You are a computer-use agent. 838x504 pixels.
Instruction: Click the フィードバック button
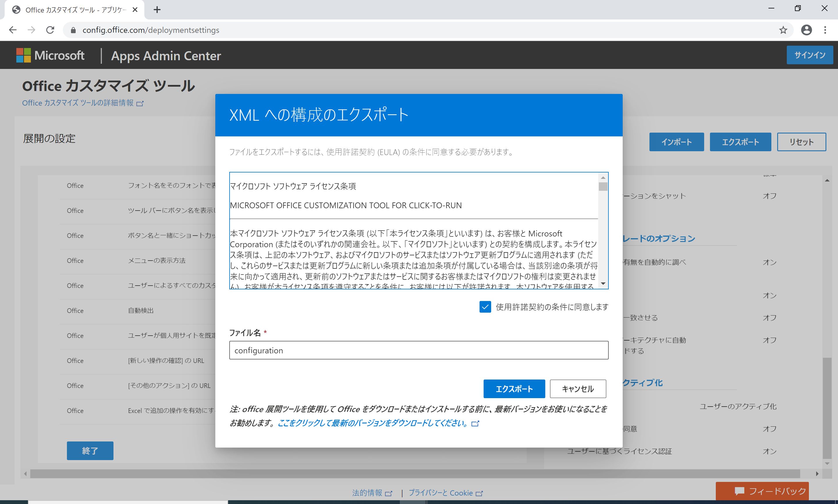762,491
